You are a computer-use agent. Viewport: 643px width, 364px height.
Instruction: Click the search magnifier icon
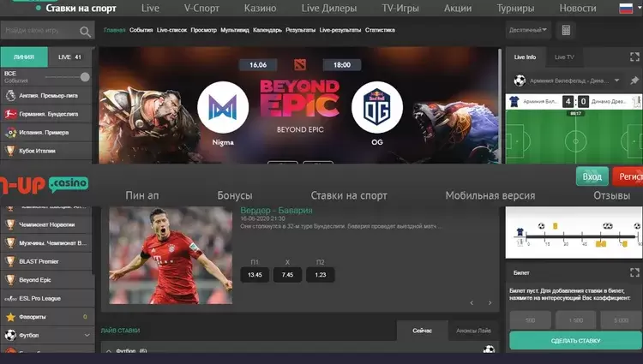(x=85, y=32)
